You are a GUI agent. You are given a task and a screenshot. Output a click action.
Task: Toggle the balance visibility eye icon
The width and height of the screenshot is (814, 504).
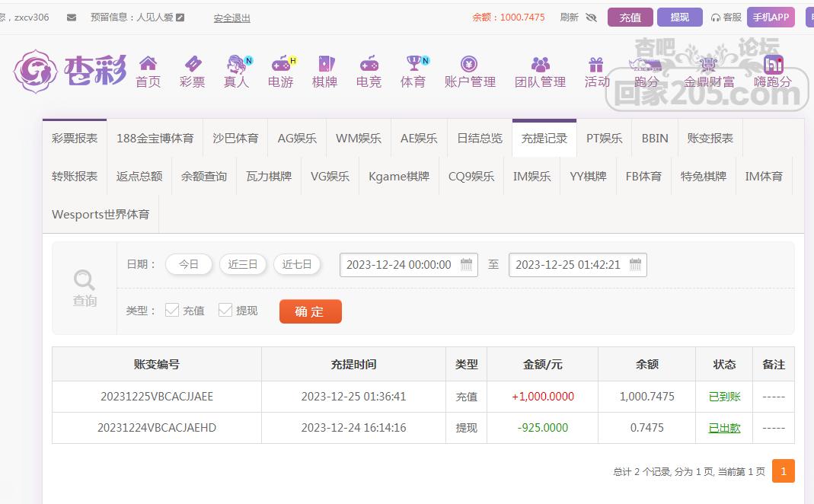click(x=591, y=18)
